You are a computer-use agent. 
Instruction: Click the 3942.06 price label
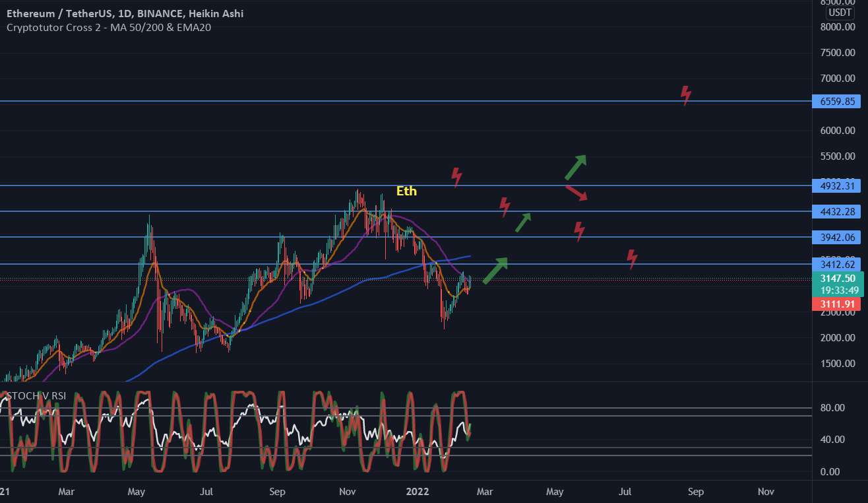click(837, 237)
